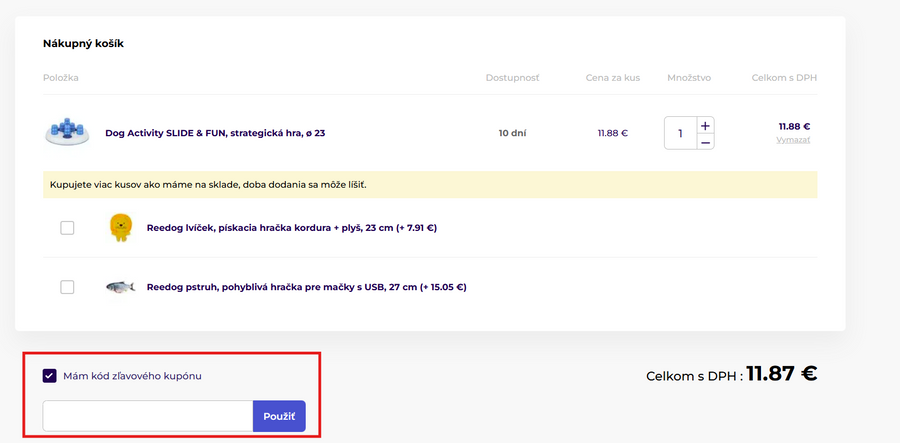Decrease quantity with the minus button
Image resolution: width=900 pixels, height=443 pixels.
706,142
